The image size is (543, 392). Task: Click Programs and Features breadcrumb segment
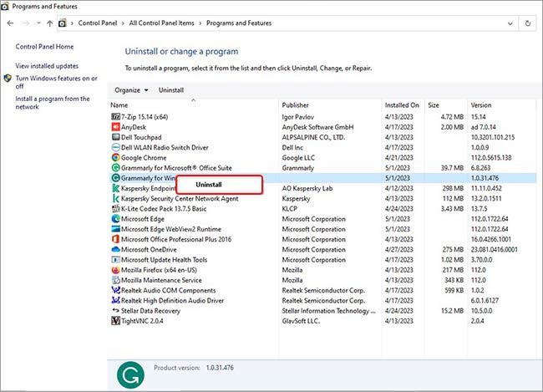point(239,23)
